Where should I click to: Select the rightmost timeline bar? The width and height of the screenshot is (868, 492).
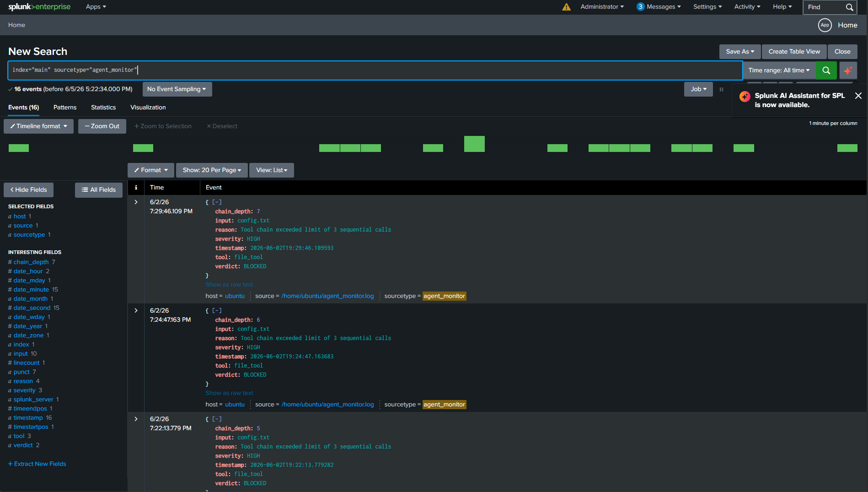847,148
